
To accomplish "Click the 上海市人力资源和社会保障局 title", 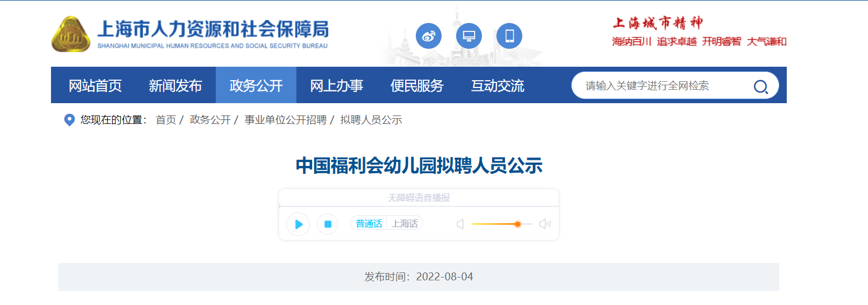I will pyautogui.click(x=213, y=29).
